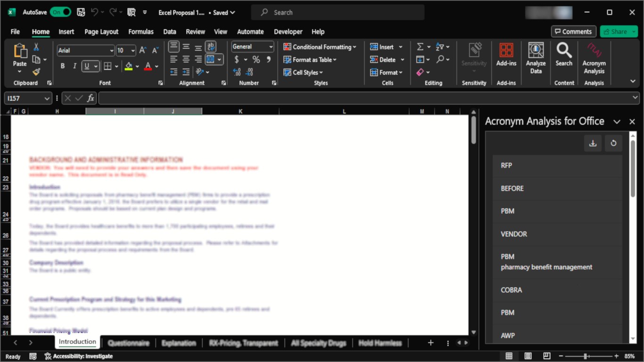Toggle the AutoSave switch

pos(60,12)
